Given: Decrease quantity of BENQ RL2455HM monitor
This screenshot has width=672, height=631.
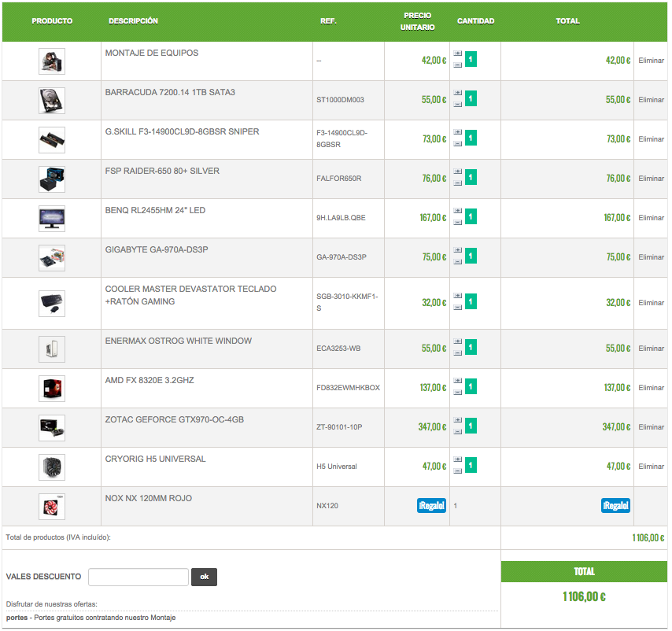Looking at the screenshot, I should [458, 223].
